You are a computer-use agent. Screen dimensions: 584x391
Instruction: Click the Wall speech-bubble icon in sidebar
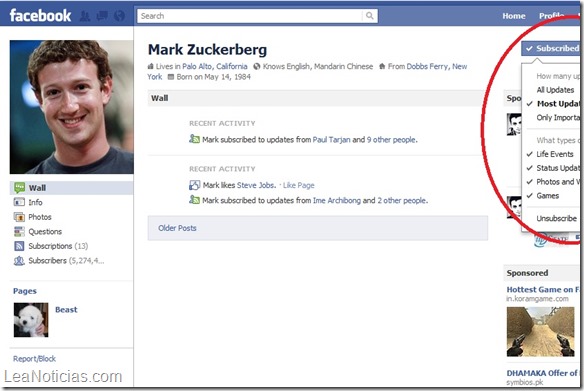tap(19, 188)
